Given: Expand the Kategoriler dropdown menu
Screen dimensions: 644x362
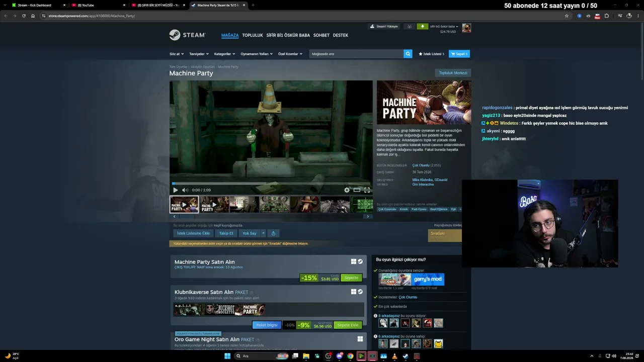Looking at the screenshot, I should tap(224, 54).
